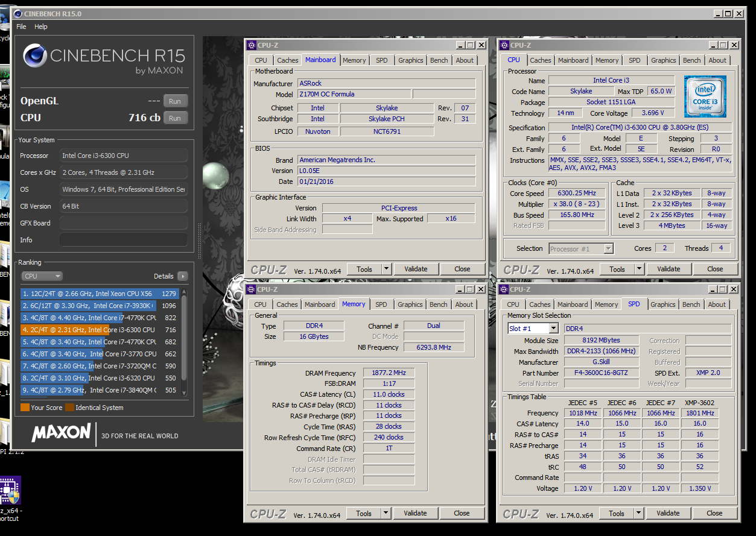Image resolution: width=756 pixels, height=536 pixels.
Task: Click the Intel Core i3 inside badge
Action: tap(705, 96)
